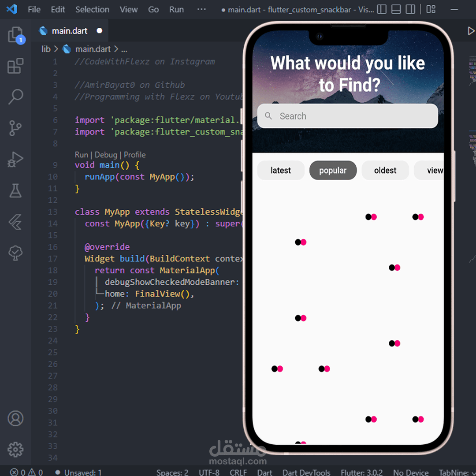Click the Search input on the phone preview
Image resolution: width=476 pixels, height=476 pixels.
point(347,116)
